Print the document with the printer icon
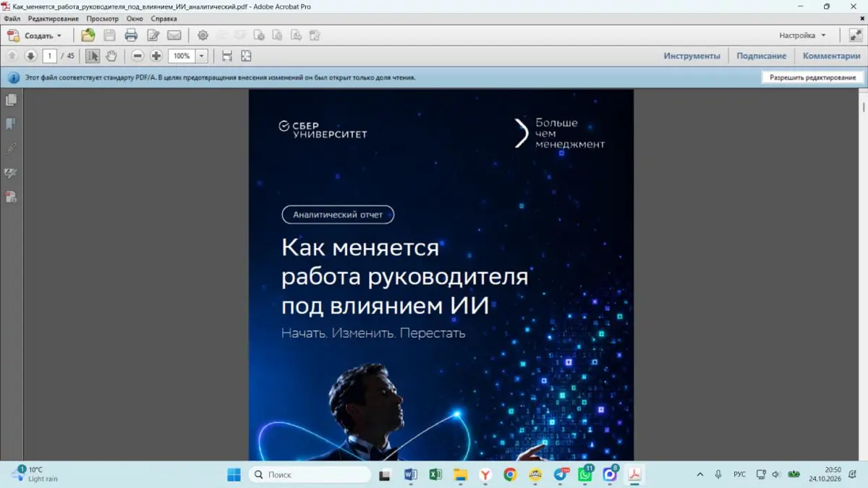Viewport: 868px width, 488px height. tap(131, 35)
